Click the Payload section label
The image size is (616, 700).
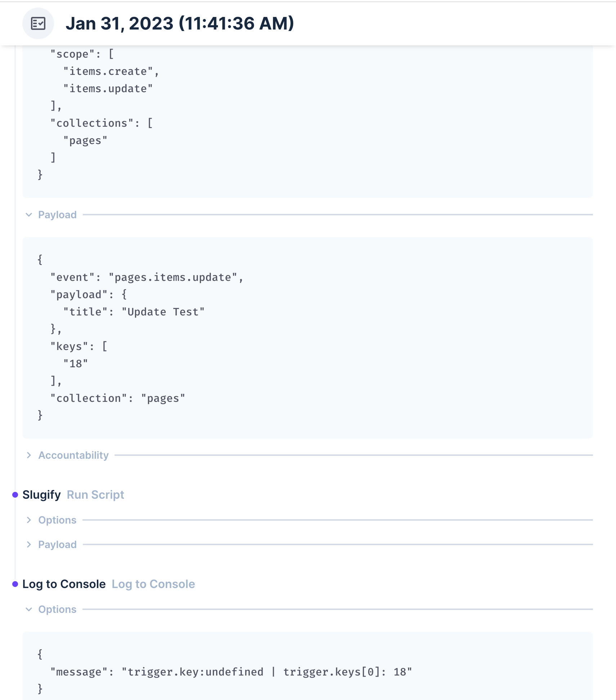coord(57,215)
